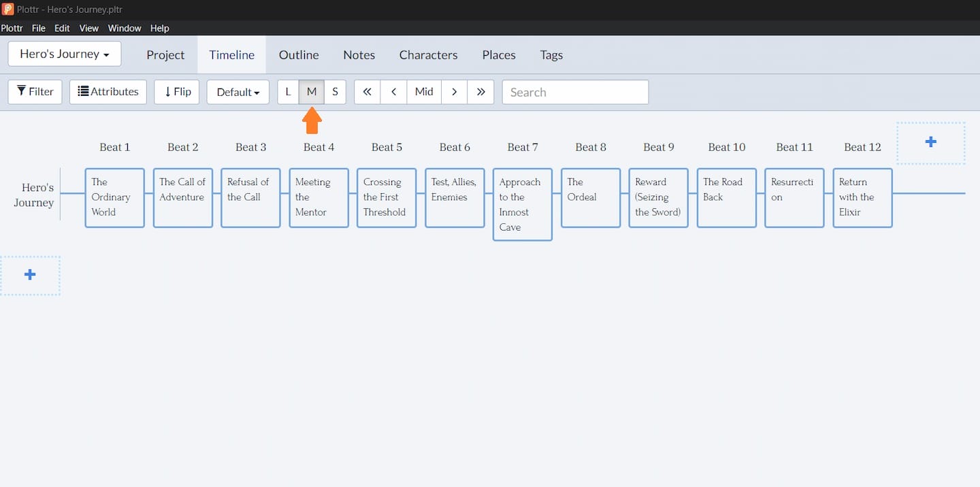Add a new plotline with the plus icon

[30, 275]
